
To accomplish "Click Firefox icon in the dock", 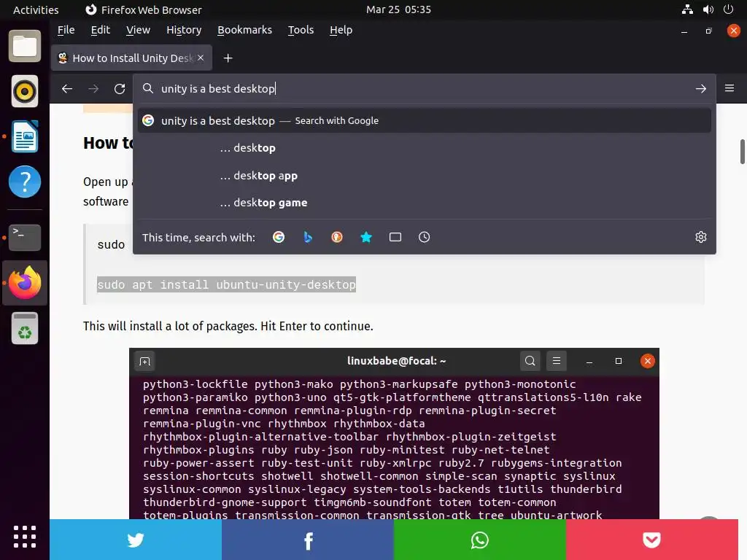I will tap(25, 283).
